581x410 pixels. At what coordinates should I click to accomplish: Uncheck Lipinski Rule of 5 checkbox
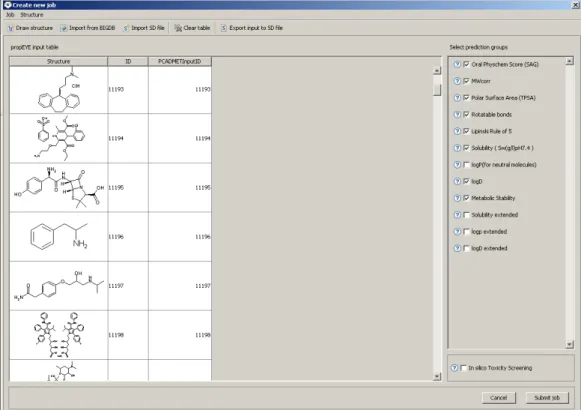pyautogui.click(x=467, y=131)
